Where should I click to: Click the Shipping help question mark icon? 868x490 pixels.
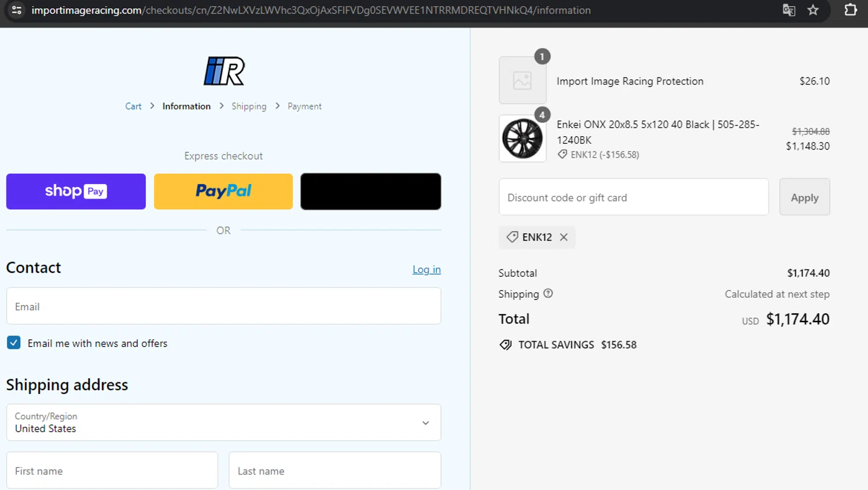pyautogui.click(x=548, y=294)
